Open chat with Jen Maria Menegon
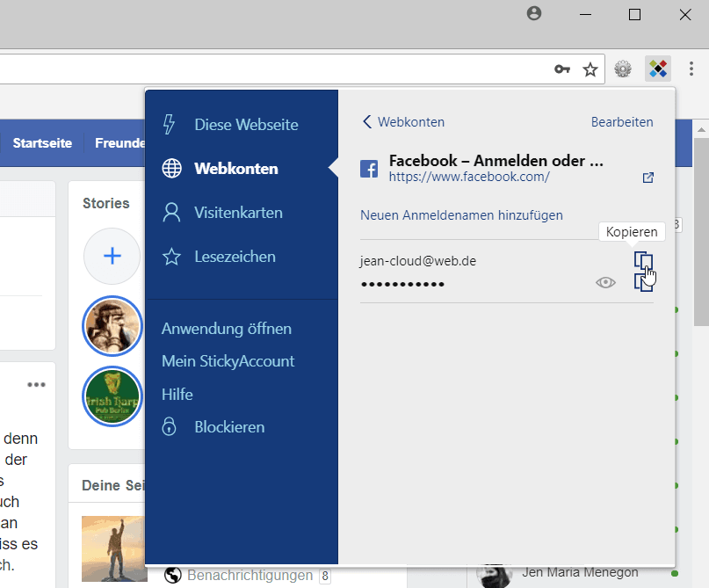 click(580, 573)
